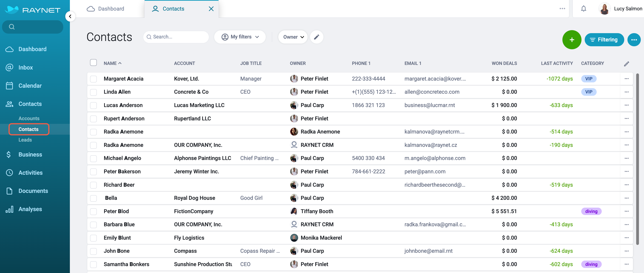Sort by the JOB TITLE column header
Screen dimensions: 644x273
coord(251,63)
